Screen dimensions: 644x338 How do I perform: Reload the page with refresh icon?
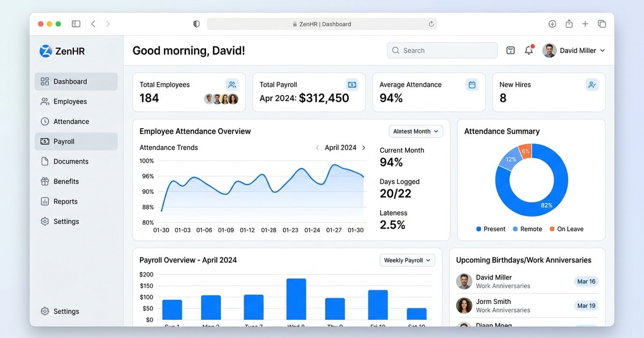click(x=431, y=24)
